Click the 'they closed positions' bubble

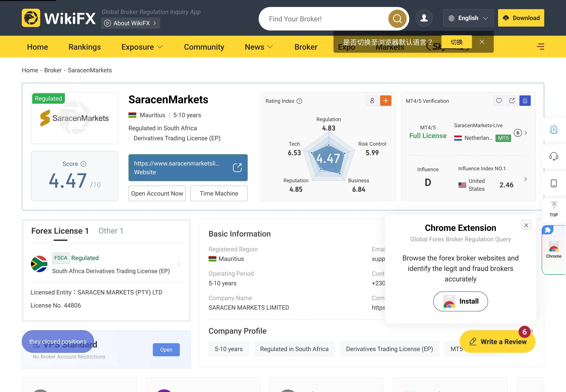point(58,341)
